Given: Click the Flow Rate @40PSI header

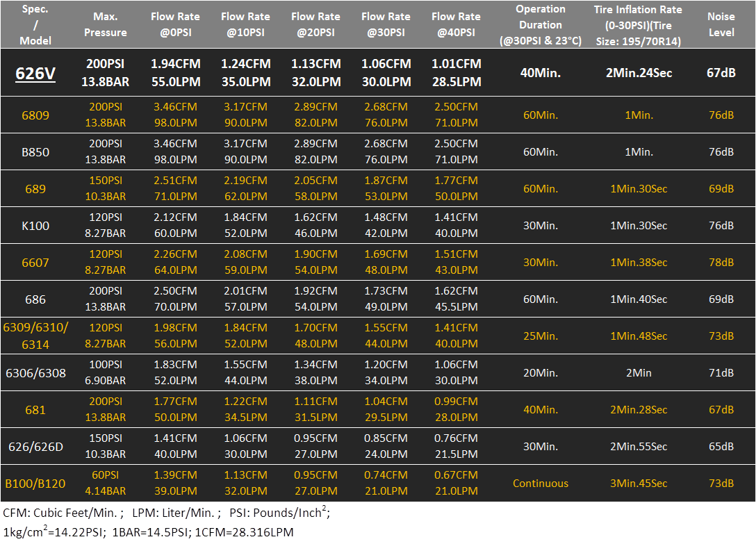Looking at the screenshot, I should click(x=457, y=24).
